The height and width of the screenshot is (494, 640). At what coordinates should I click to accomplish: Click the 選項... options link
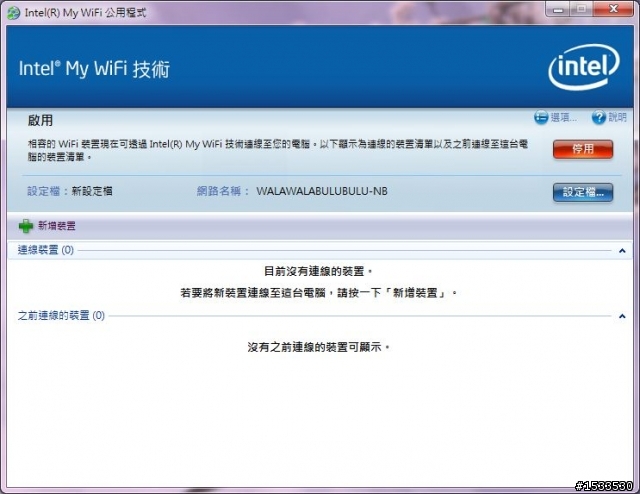(564, 118)
